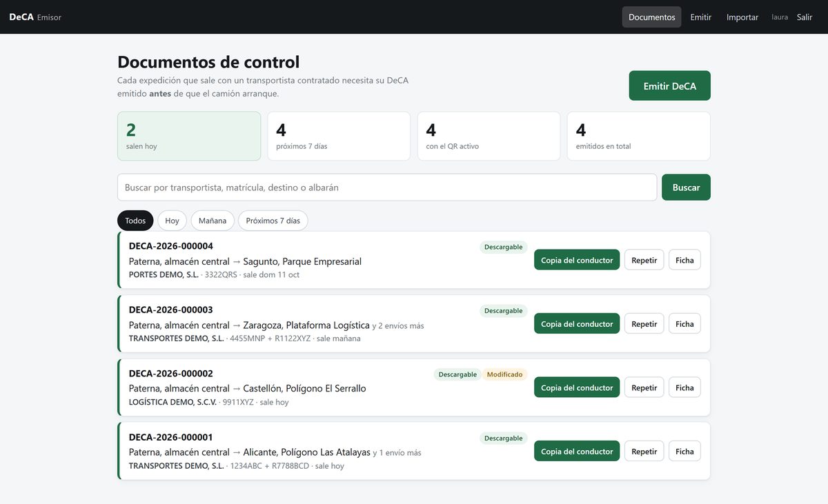The height and width of the screenshot is (504, 828).
Task: Click Repetir on DECA-2026-000004
Action: (644, 260)
